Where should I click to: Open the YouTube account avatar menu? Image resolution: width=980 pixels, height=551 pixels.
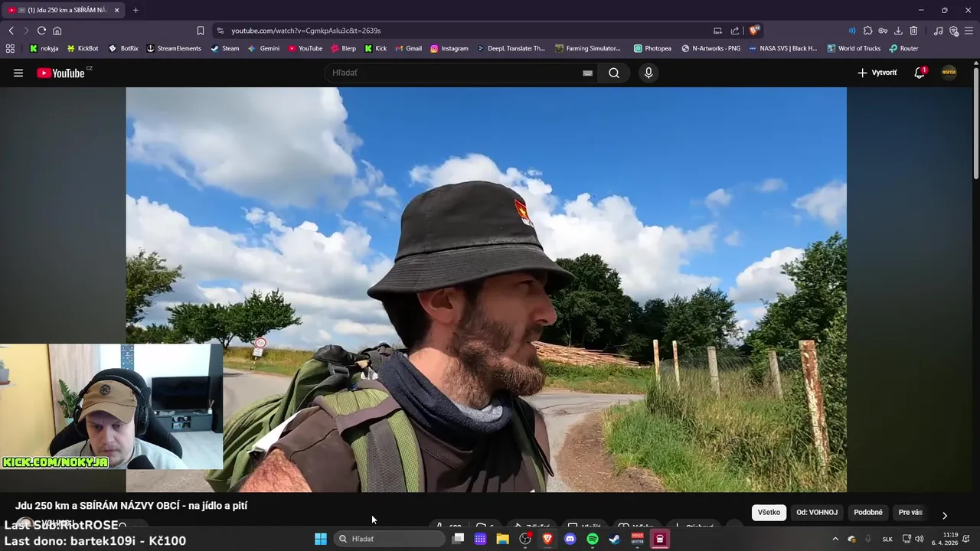point(949,73)
